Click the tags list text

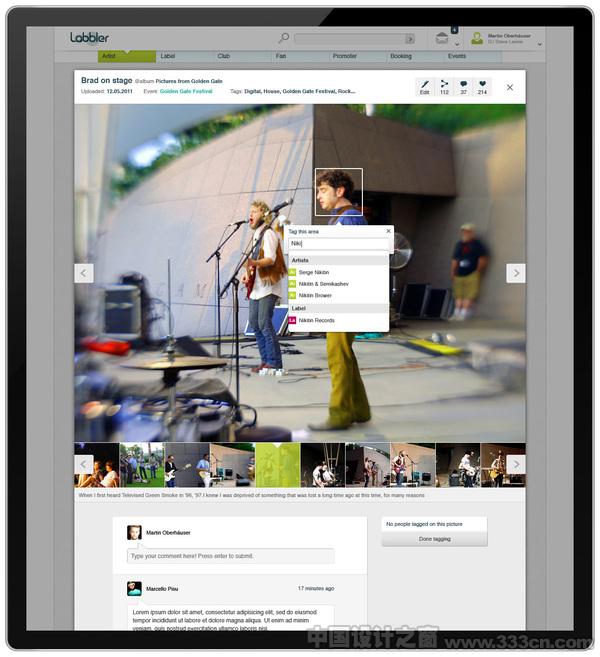pos(300,91)
